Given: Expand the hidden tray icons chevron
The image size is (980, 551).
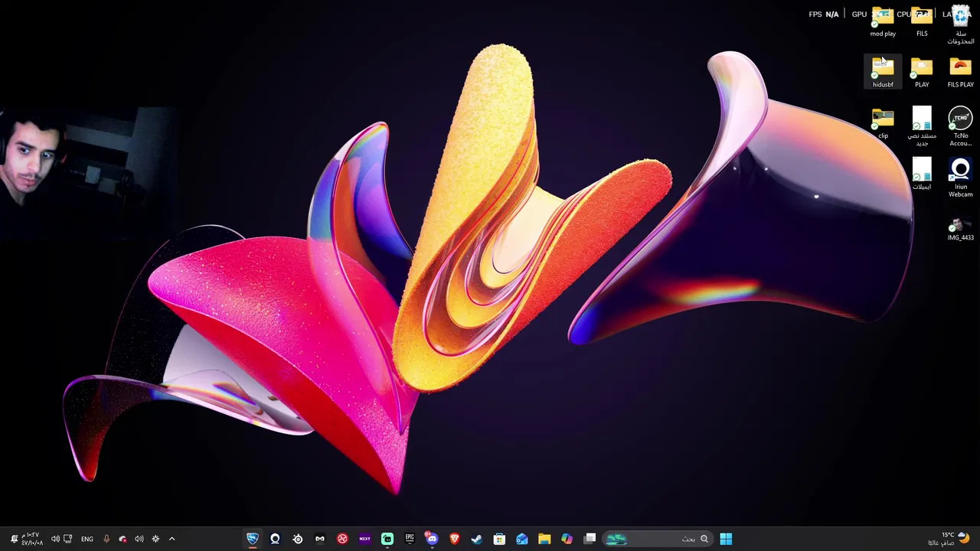Looking at the screenshot, I should coord(171,539).
